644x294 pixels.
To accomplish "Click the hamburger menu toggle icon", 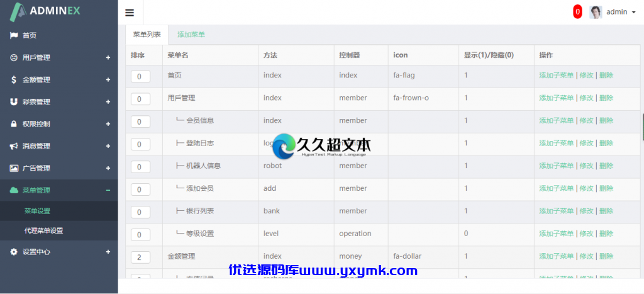I will coord(130,13).
